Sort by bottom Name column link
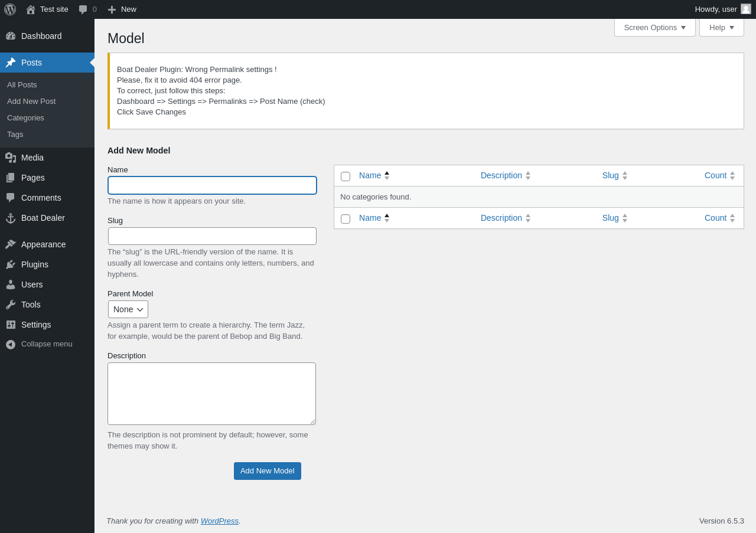Viewport: 756px width, 533px height. (370, 218)
